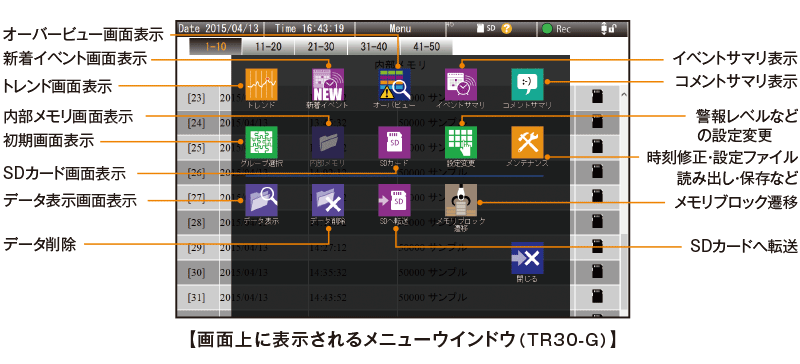Open the オーバービュー overview icon
This screenshot has width=800, height=364.
[x=394, y=84]
